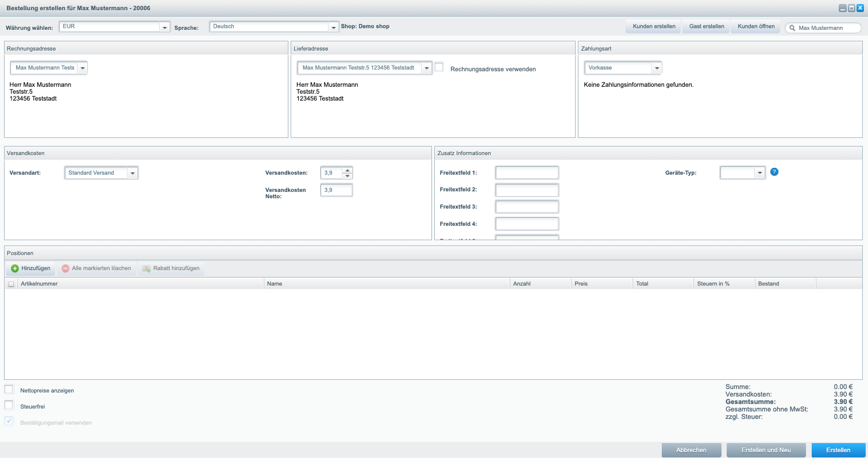Click Alle markierten löschen button
Viewport: 868px width, 458px height.
97,268
